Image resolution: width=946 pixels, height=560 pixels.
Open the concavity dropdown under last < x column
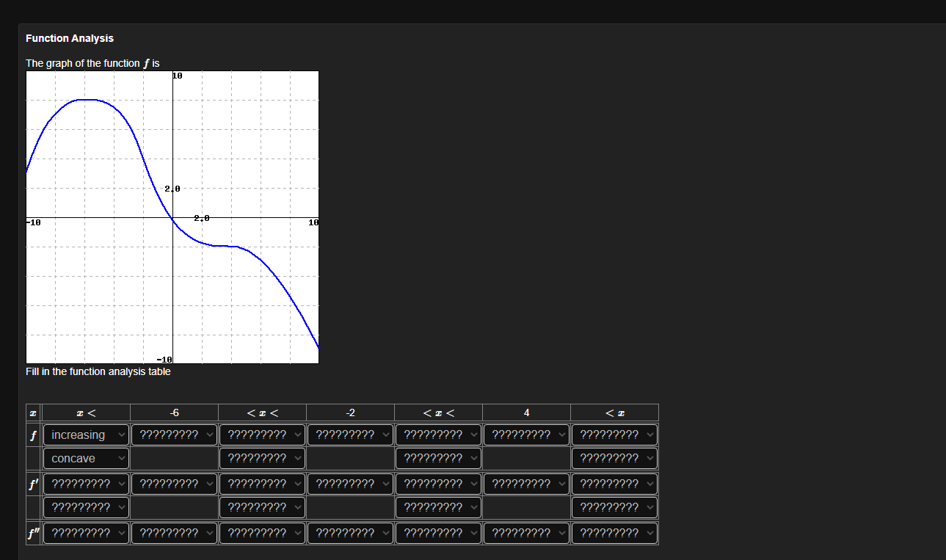click(614, 458)
